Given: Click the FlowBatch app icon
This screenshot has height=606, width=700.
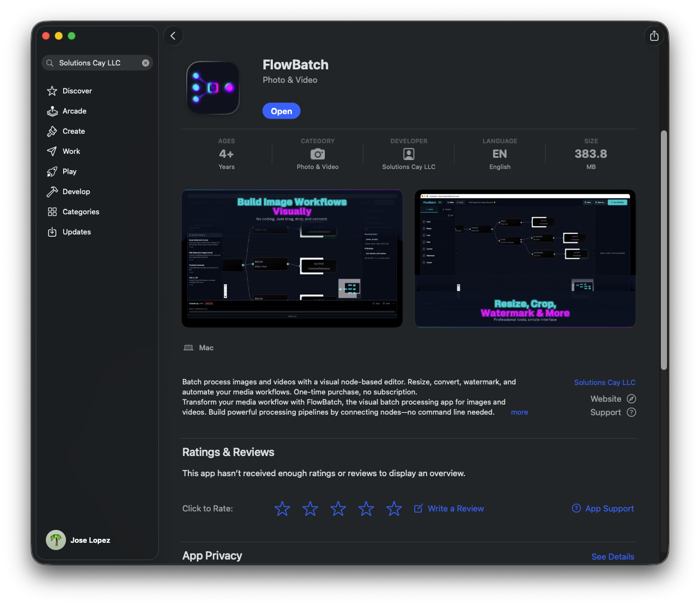Looking at the screenshot, I should (213, 88).
